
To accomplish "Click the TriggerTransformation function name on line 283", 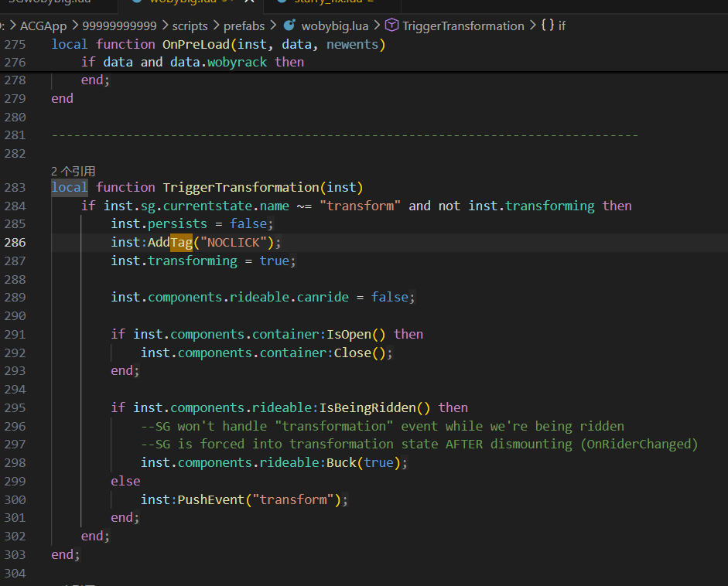I will [x=240, y=187].
